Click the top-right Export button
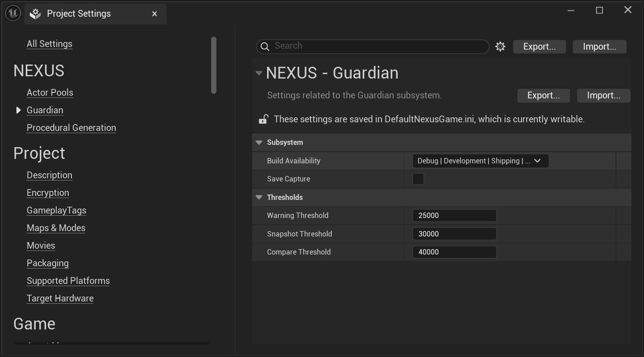Viewport: 644px width, 357px height. (539, 46)
